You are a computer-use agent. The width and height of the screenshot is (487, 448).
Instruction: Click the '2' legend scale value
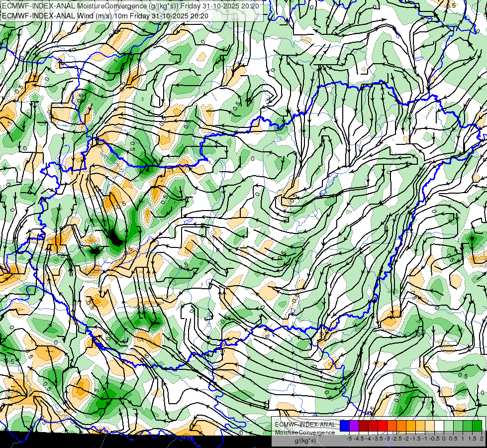point(482,439)
